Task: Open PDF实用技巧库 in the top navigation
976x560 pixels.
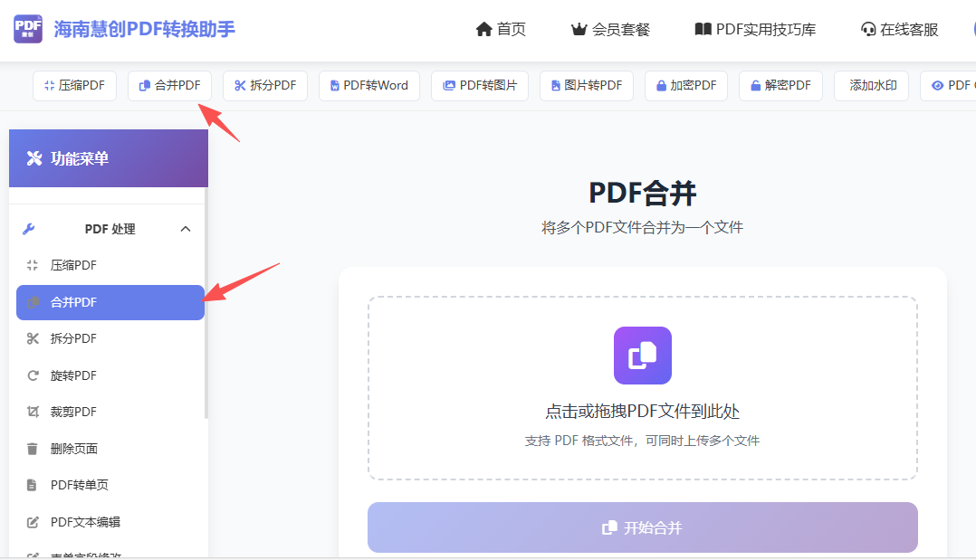Action: click(755, 29)
